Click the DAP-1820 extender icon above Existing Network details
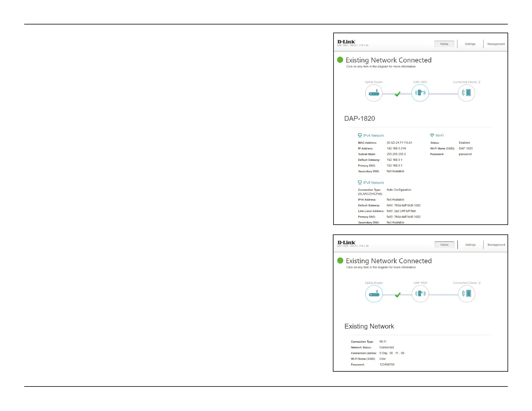The height and width of the screenshot is (411, 532). click(420, 294)
